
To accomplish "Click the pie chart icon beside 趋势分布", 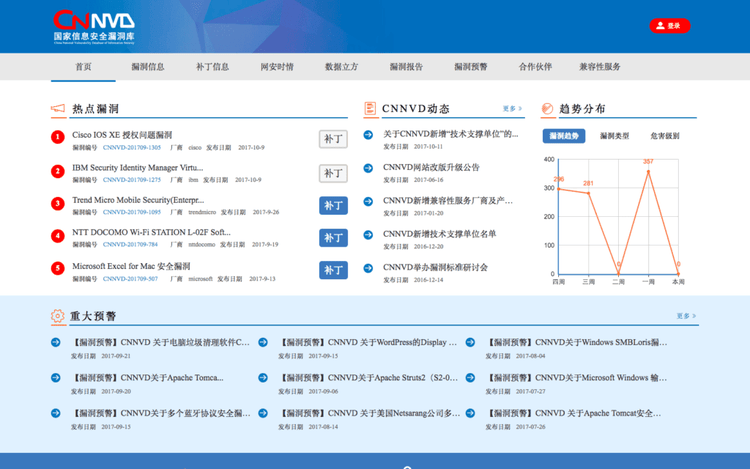I will [548, 109].
